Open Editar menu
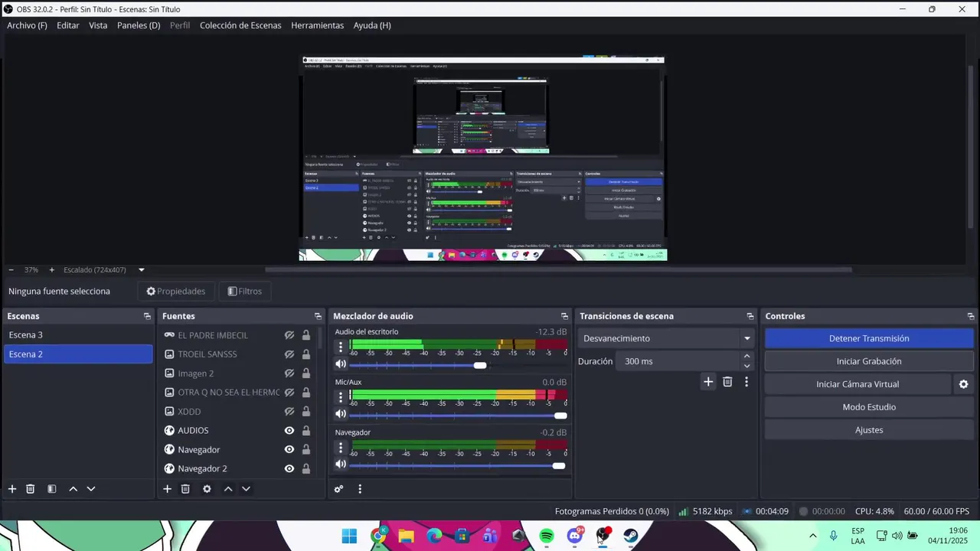 pos(68,25)
